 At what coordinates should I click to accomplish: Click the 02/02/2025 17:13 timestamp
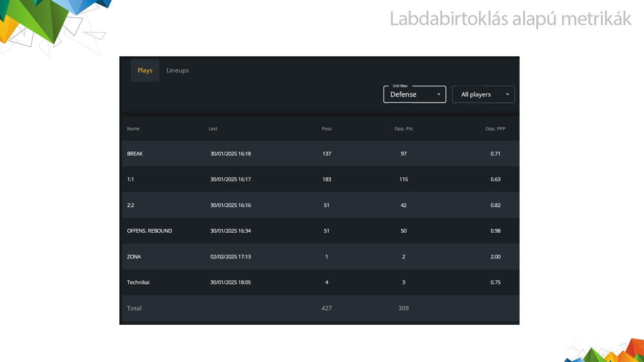[230, 257]
